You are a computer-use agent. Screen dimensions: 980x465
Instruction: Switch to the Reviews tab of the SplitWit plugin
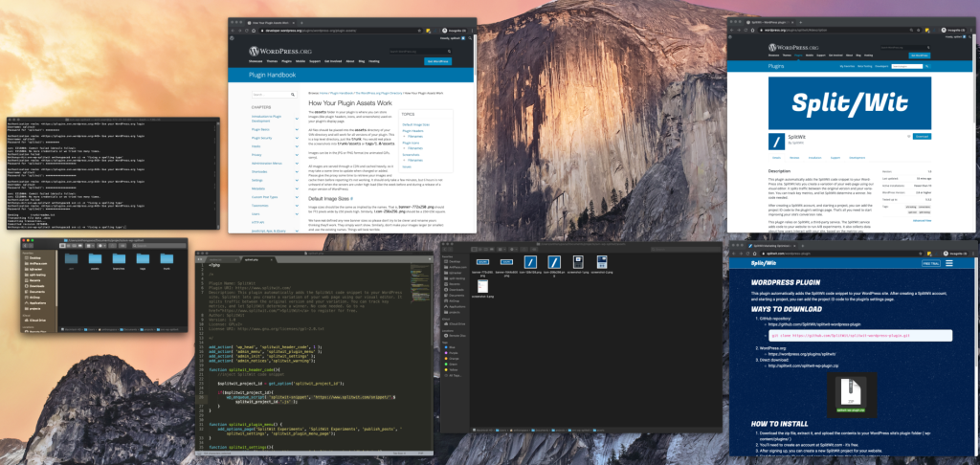coord(793,158)
